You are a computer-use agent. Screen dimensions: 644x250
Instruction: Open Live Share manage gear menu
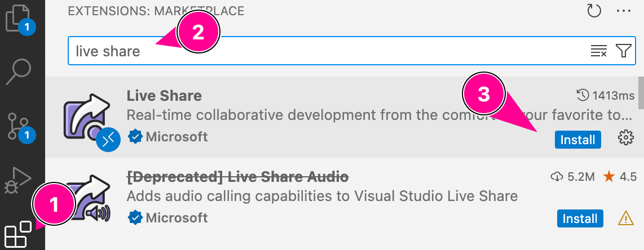click(626, 137)
